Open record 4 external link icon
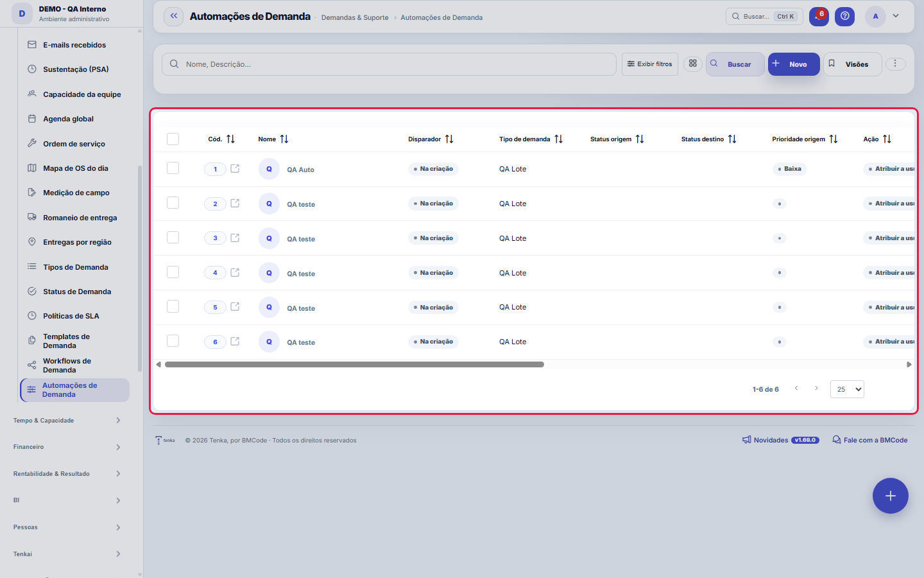This screenshot has width=924, height=578. point(235,272)
